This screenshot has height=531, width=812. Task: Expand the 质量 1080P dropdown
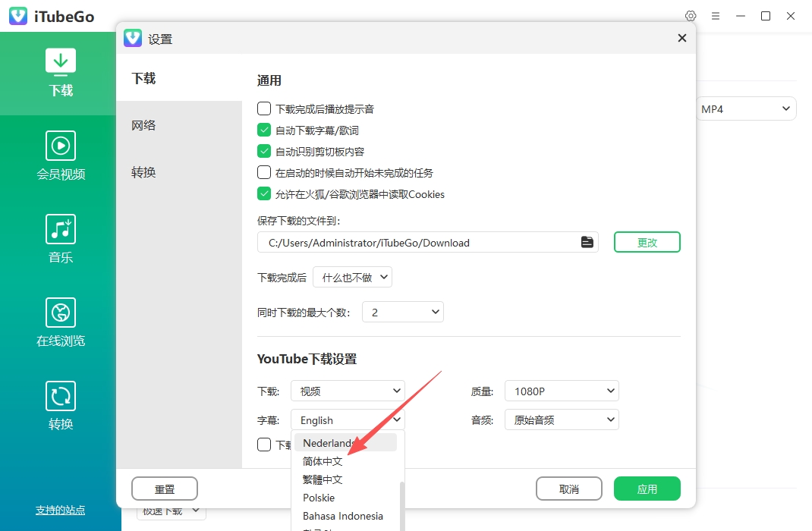[x=562, y=391]
